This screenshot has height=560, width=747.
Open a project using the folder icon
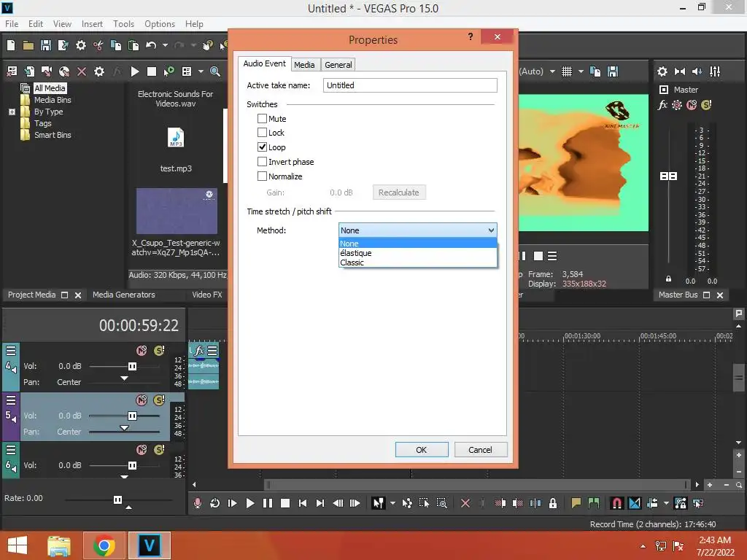coord(28,45)
